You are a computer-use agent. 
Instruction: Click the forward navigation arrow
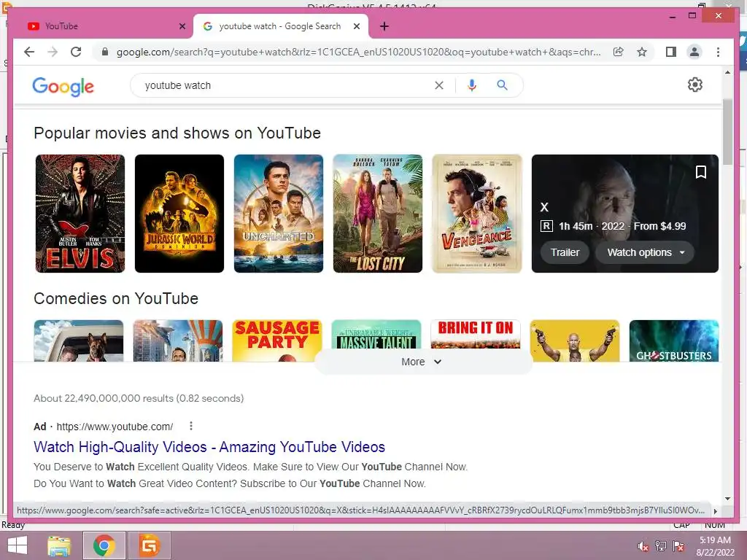click(53, 52)
